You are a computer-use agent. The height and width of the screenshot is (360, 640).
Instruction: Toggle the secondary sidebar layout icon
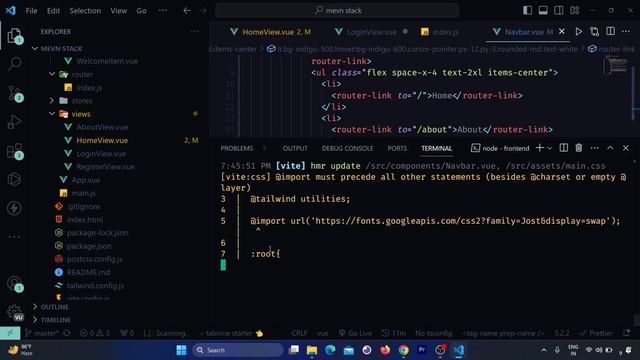coord(559,10)
